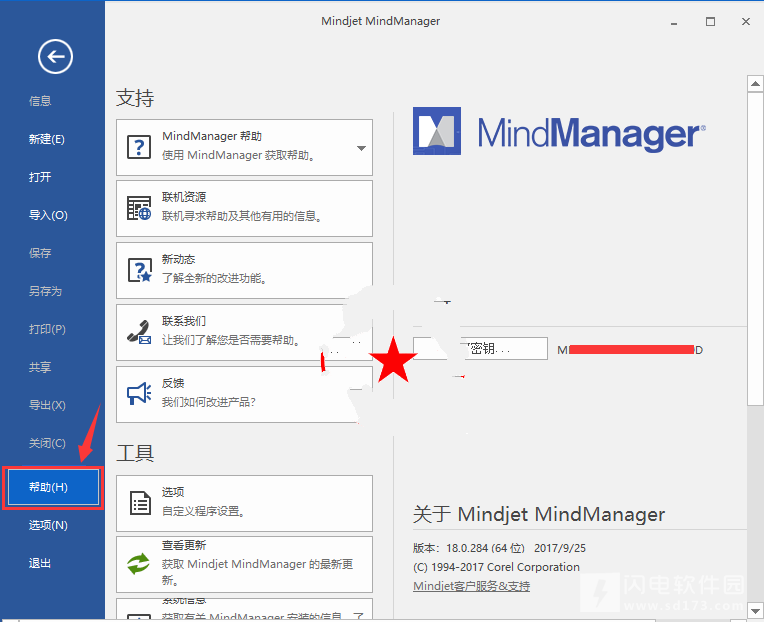Viewport: 764px width, 622px height.
Task: Select the highlighted 帮助(H) item
Action: (53, 487)
